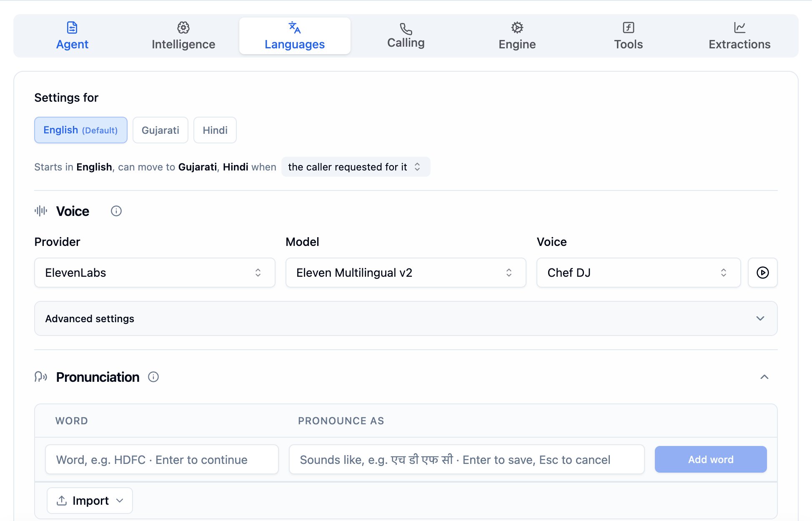Open the Chef DJ voice dropdown
This screenshot has height=521, width=812.
point(639,273)
